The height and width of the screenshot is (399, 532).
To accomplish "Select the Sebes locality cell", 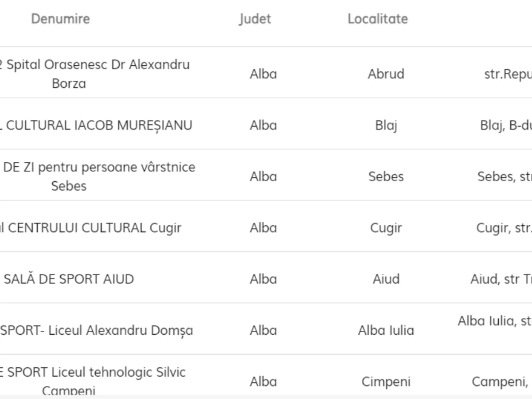I will 386,176.
